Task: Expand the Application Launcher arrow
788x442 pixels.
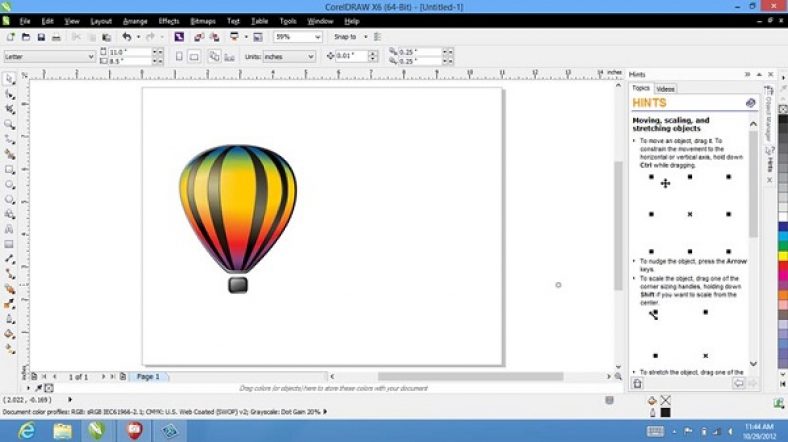Action: (246, 37)
